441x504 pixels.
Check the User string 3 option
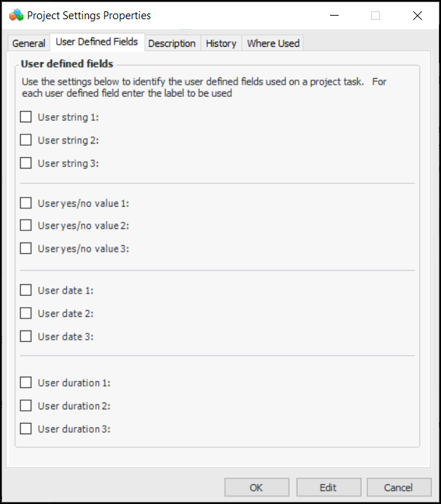[x=26, y=163]
